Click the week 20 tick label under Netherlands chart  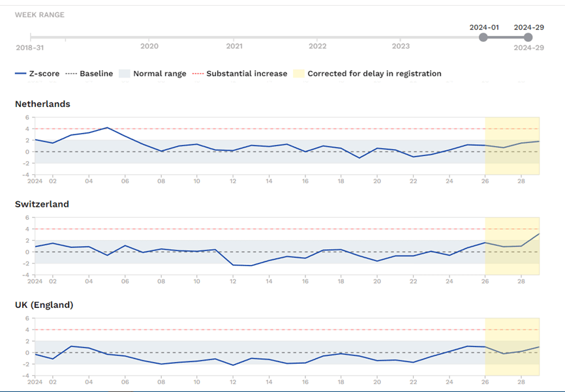tap(376, 180)
